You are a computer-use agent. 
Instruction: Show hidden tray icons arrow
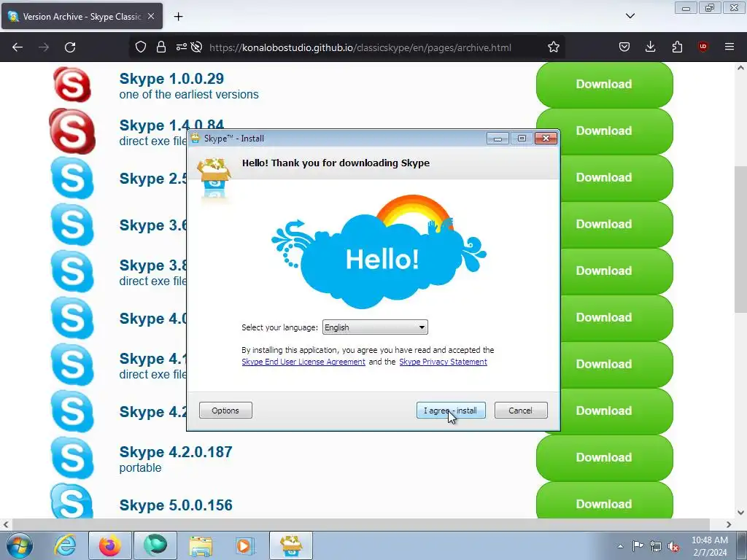(x=620, y=546)
